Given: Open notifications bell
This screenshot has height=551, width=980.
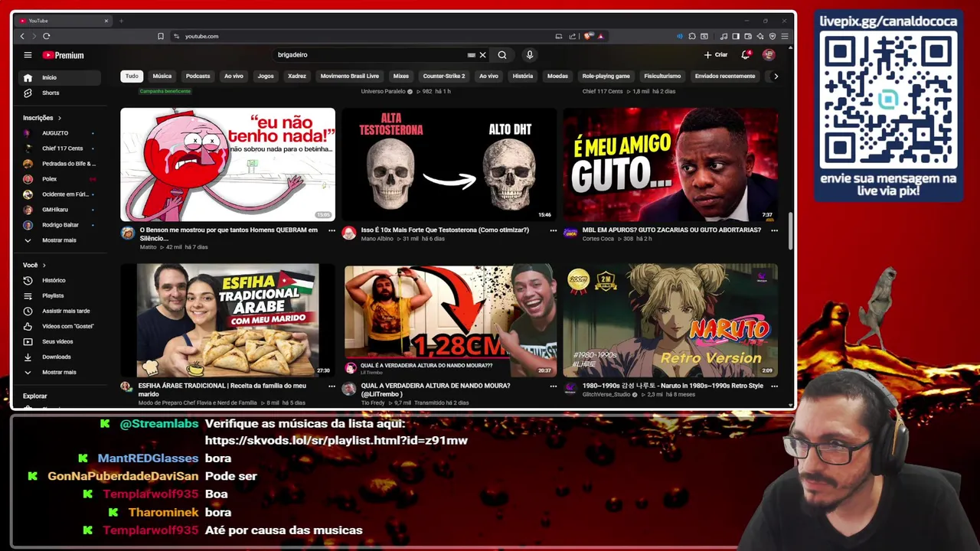Looking at the screenshot, I should click(745, 55).
